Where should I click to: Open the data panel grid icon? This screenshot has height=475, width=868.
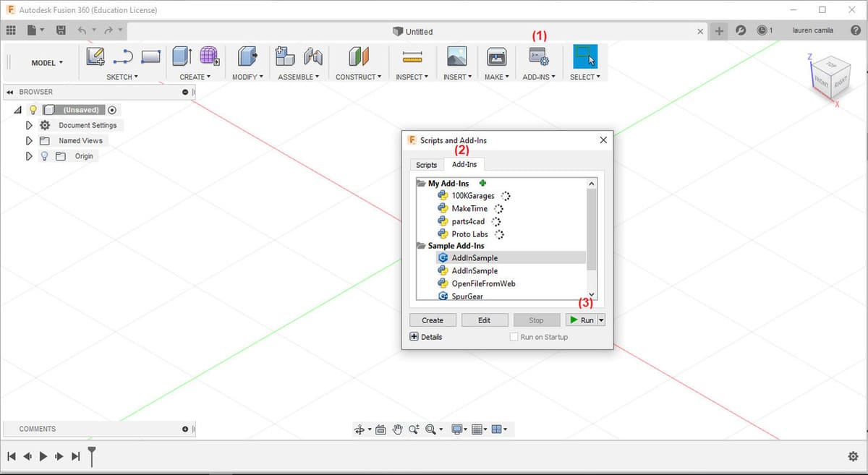pos(11,30)
